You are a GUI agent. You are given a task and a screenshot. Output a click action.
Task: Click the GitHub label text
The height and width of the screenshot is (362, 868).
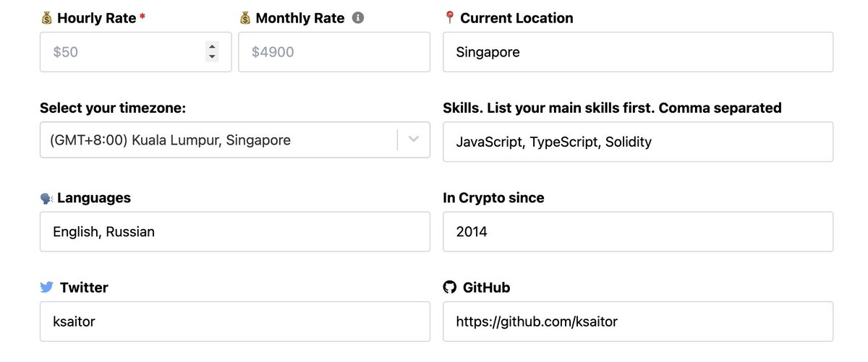pyautogui.click(x=486, y=288)
